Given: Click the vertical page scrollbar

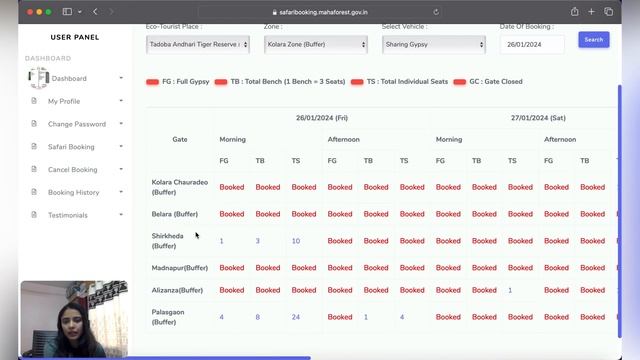Looking at the screenshot, I should (620, 211).
